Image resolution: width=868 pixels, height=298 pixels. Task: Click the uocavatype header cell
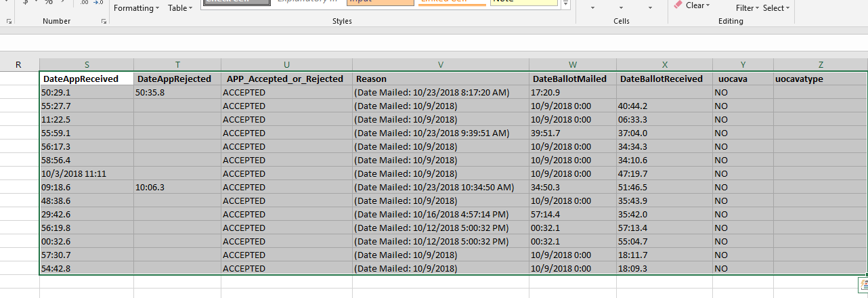point(820,79)
